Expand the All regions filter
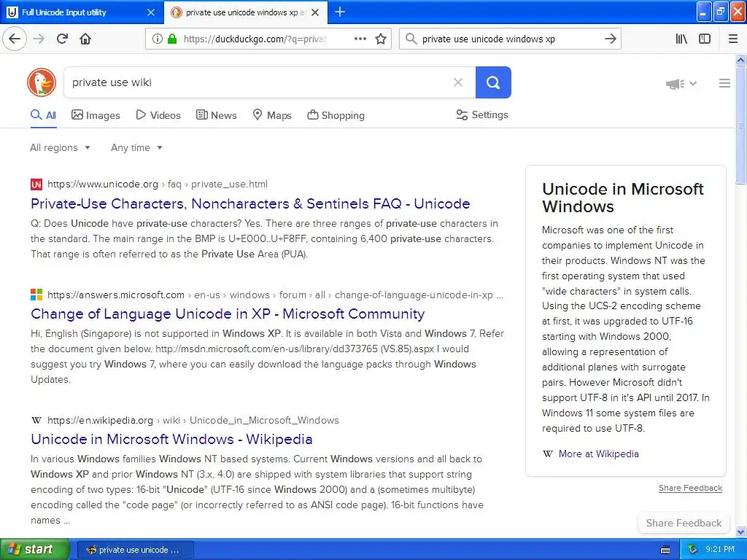 click(x=60, y=147)
